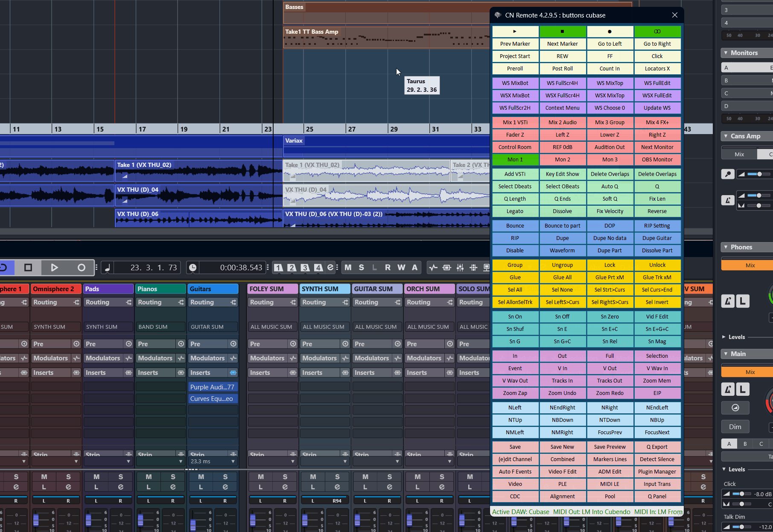Click the Routing icon on the Pads channel
773x532 pixels.
pos(129,302)
